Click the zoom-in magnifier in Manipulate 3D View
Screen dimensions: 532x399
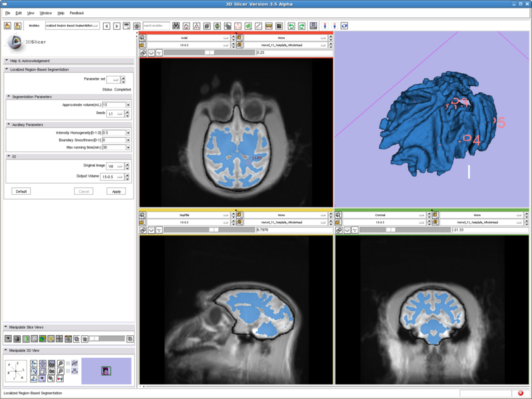[x=61, y=364]
